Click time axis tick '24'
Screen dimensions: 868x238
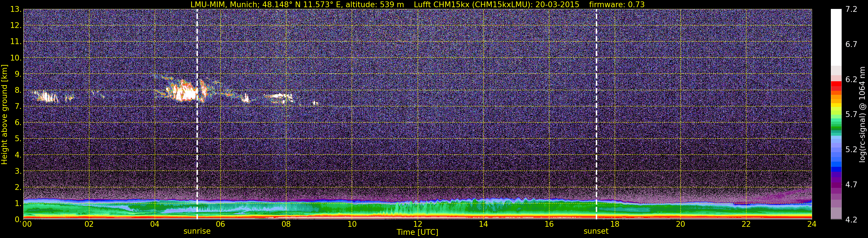coord(812,224)
